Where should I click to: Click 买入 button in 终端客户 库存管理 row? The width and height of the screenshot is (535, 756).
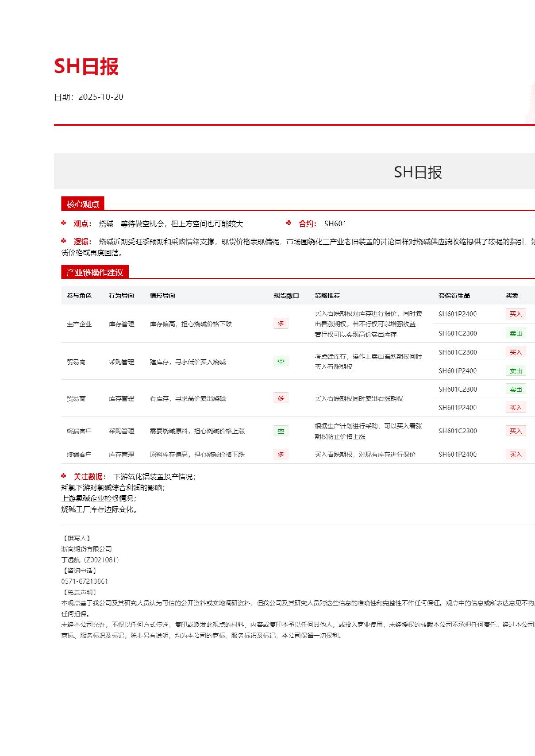coord(516,454)
